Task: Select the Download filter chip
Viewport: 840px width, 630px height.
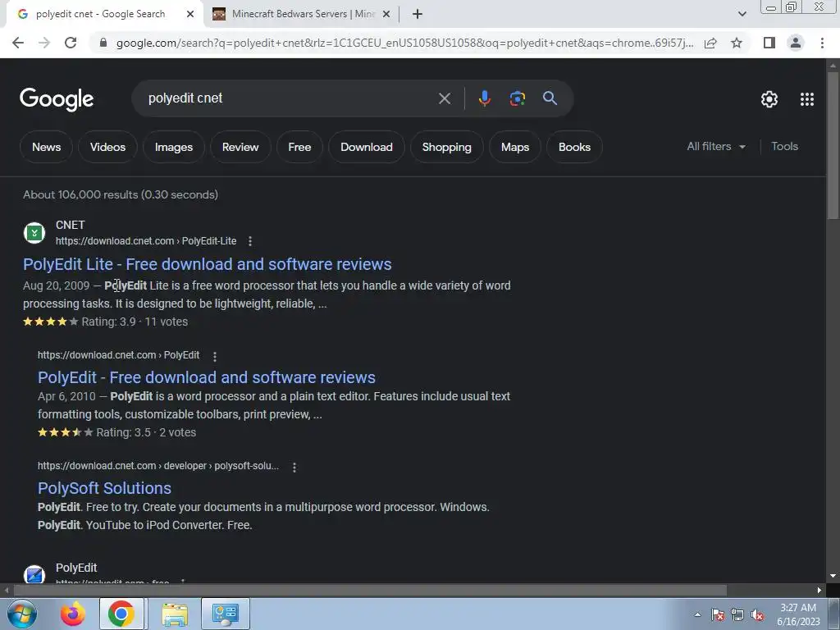Action: [367, 147]
